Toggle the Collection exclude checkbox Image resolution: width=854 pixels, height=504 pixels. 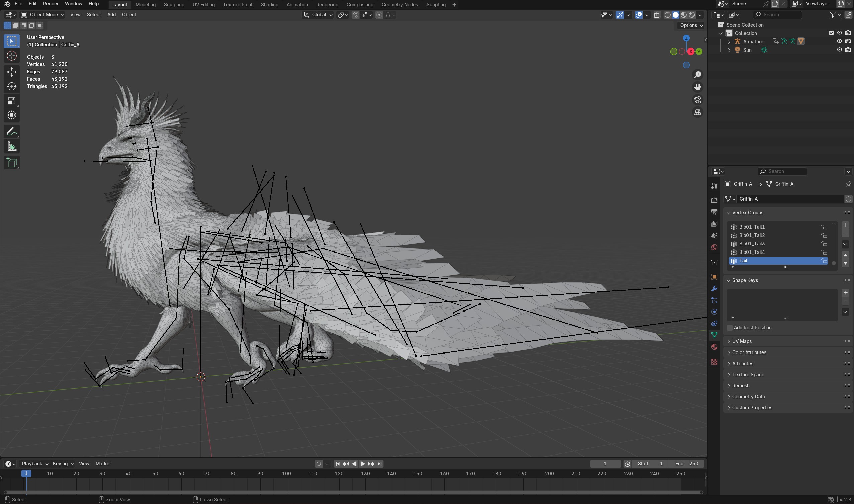click(x=831, y=33)
